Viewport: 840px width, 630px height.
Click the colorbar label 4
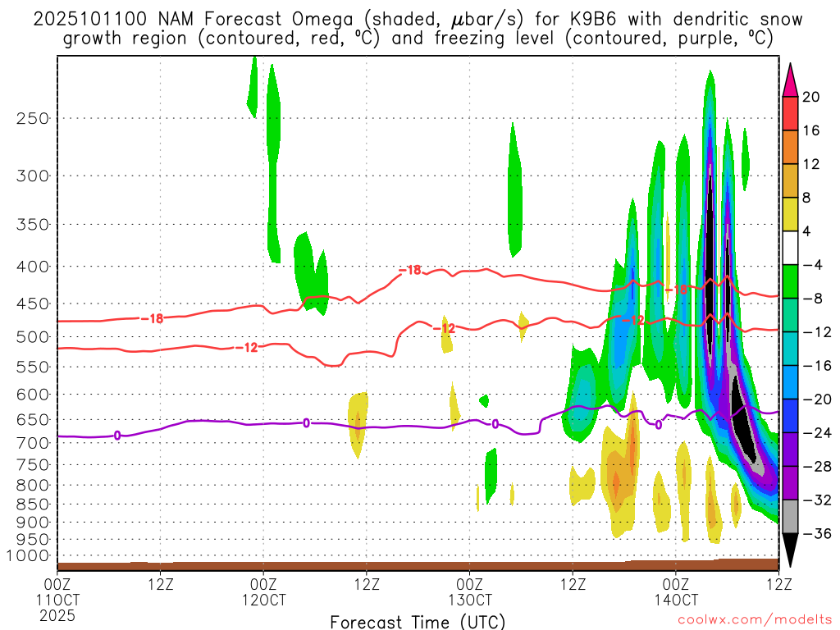tap(806, 231)
